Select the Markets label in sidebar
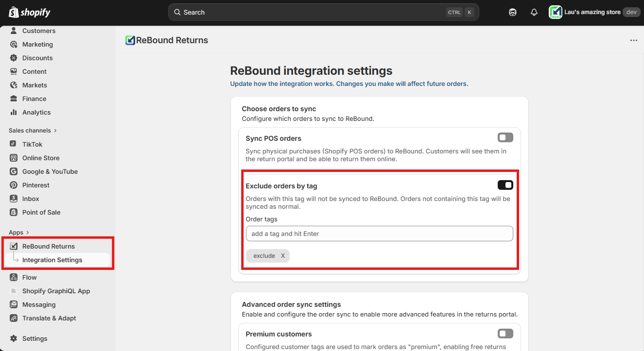The width and height of the screenshot is (644, 351). [x=35, y=85]
